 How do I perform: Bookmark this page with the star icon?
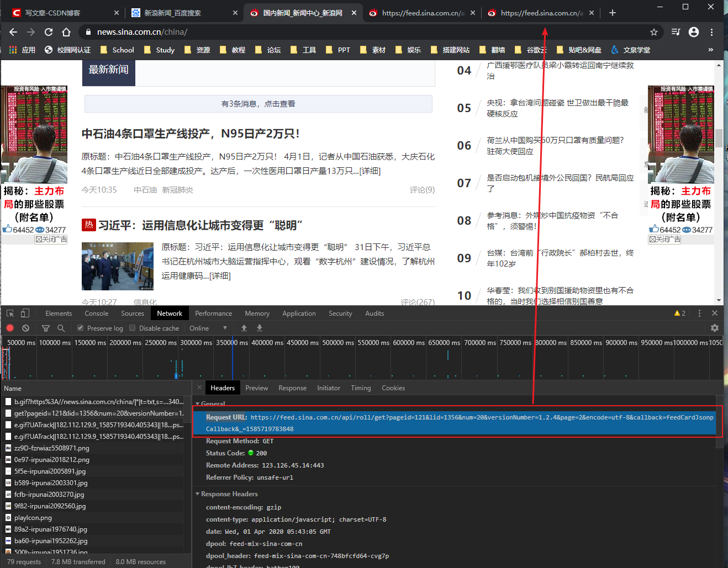coord(654,32)
